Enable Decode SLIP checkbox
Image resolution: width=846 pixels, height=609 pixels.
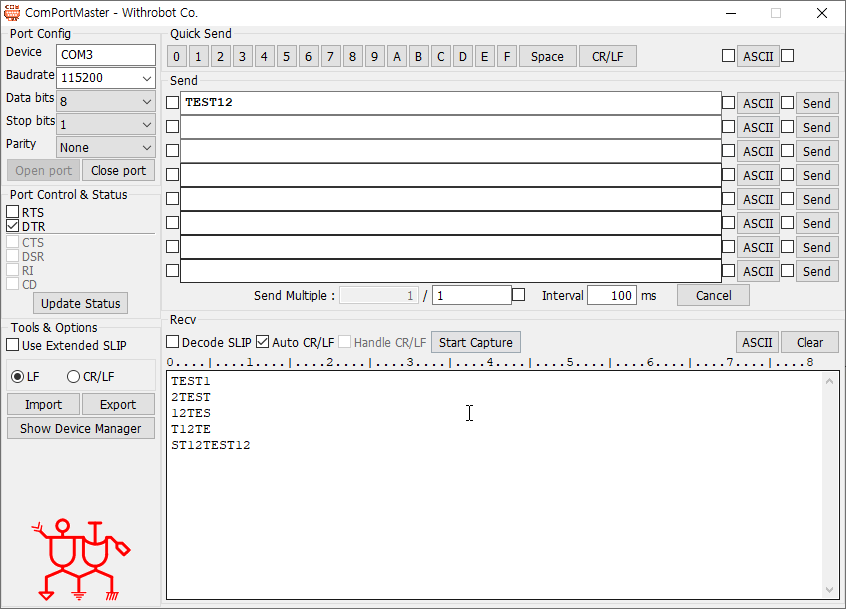click(173, 342)
